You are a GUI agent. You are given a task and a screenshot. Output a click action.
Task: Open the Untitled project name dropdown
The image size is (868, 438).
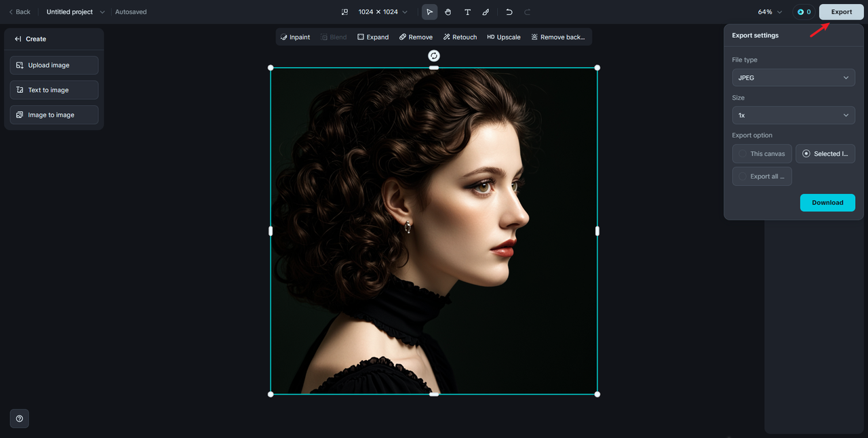click(x=75, y=12)
